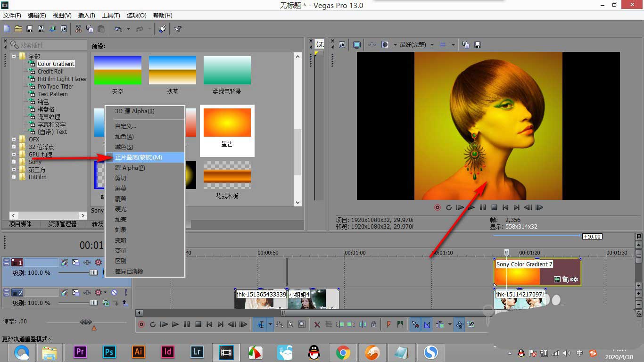Image resolution: width=644 pixels, height=362 pixels.
Task: Click the timeline Record button
Action: pos(141,324)
